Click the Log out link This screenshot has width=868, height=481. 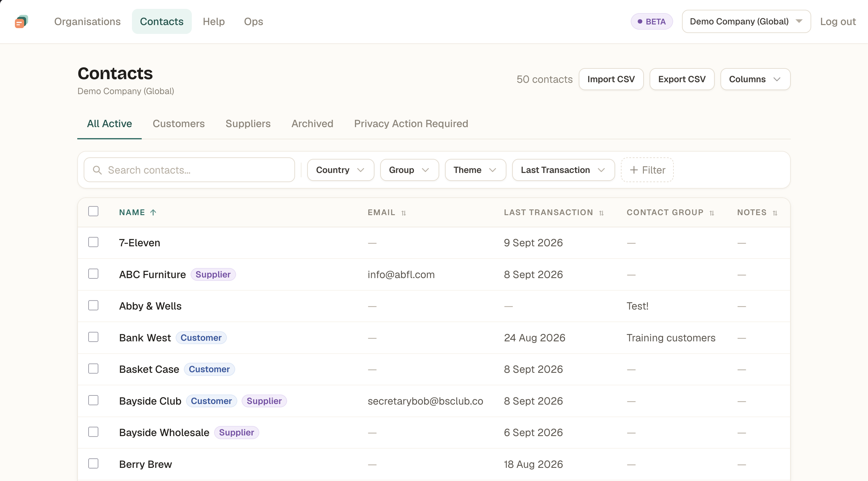click(x=838, y=22)
